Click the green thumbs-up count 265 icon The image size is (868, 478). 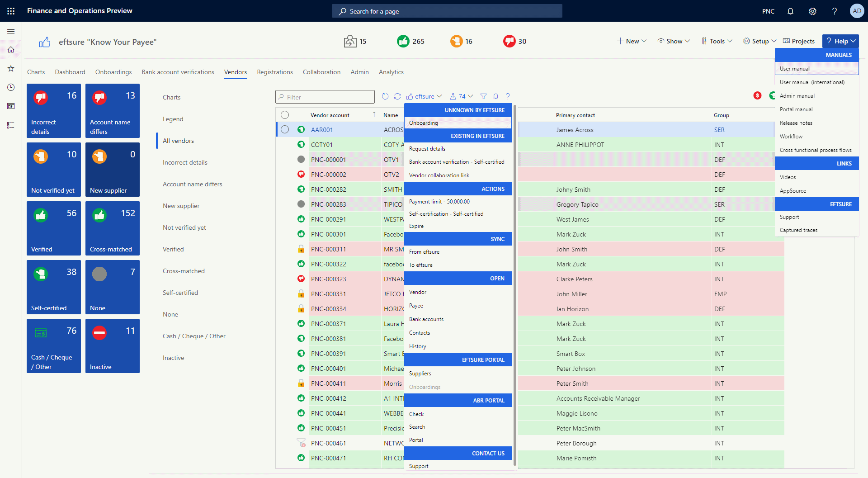click(403, 41)
